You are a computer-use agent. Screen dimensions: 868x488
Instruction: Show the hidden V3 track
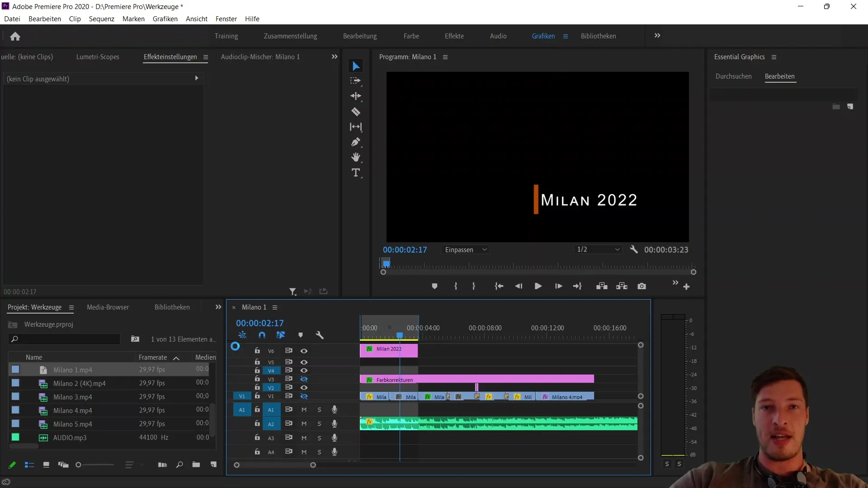tap(304, 379)
